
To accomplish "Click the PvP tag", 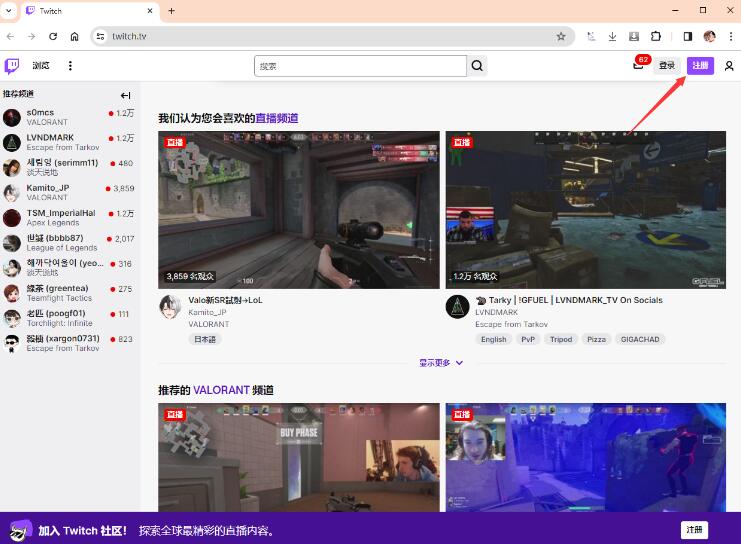I will (x=528, y=339).
